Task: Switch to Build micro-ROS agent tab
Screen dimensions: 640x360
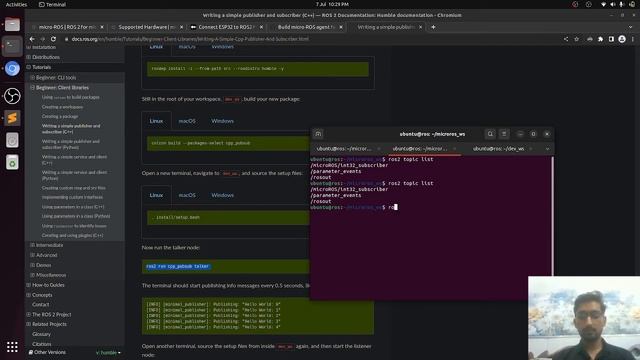Action: 305,27
